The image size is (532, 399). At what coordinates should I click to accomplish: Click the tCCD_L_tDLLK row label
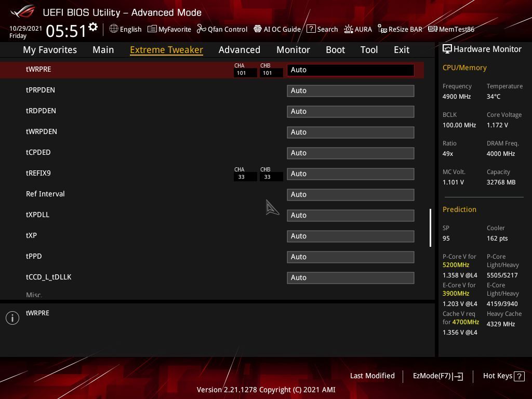(48, 277)
